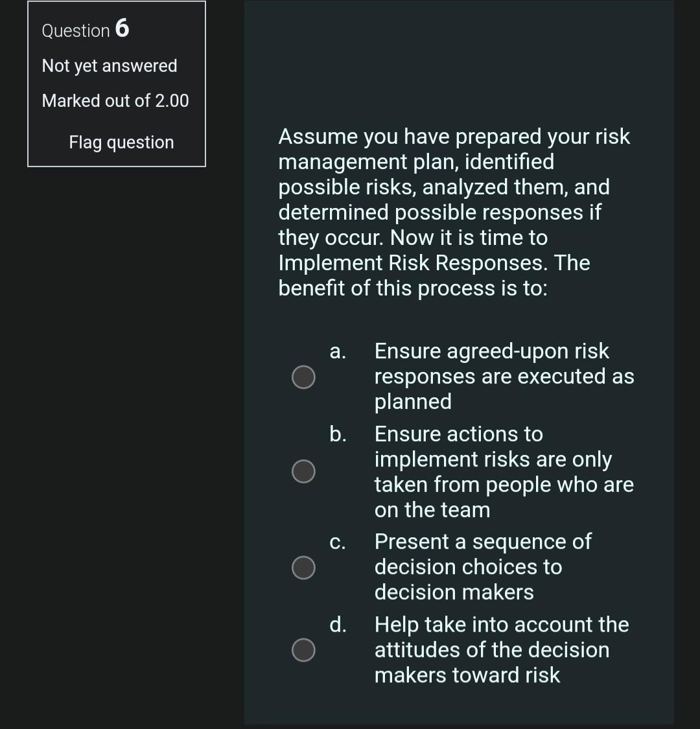Click the question information box

(116, 84)
